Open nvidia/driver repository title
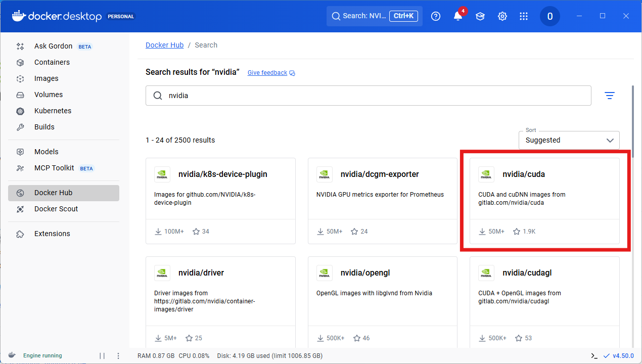This screenshot has height=364, width=642. 201,272
